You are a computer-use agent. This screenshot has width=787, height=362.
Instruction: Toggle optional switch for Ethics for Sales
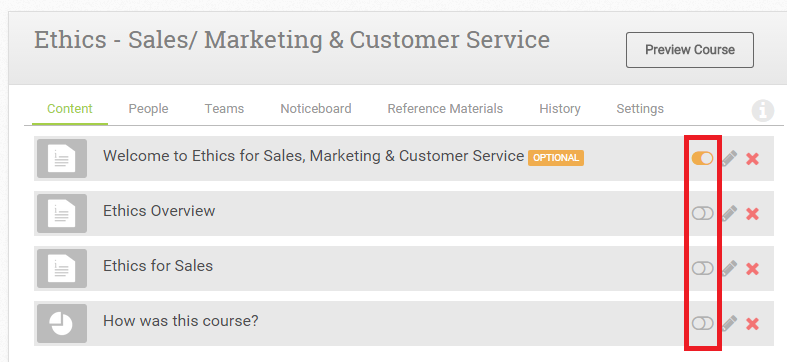click(702, 268)
